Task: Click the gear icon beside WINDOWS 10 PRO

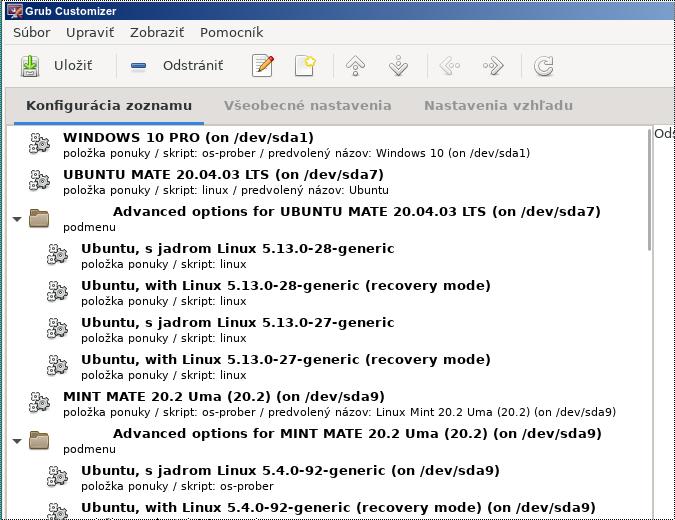Action: 39,145
